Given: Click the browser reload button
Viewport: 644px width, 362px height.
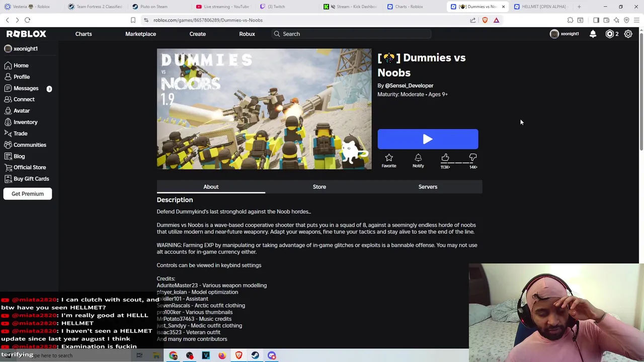Looking at the screenshot, I should pyautogui.click(x=27, y=20).
